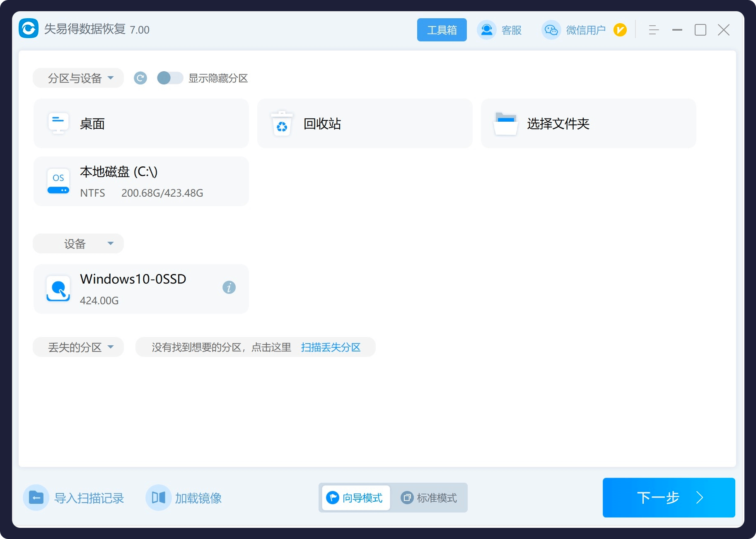
Task: Click the WeChat user avatar icon
Action: (x=551, y=30)
